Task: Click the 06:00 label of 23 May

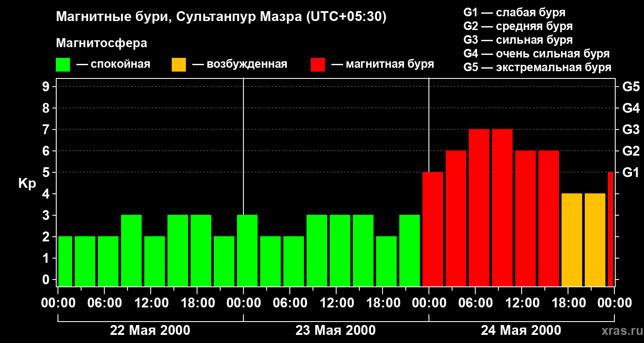Action: tap(290, 303)
